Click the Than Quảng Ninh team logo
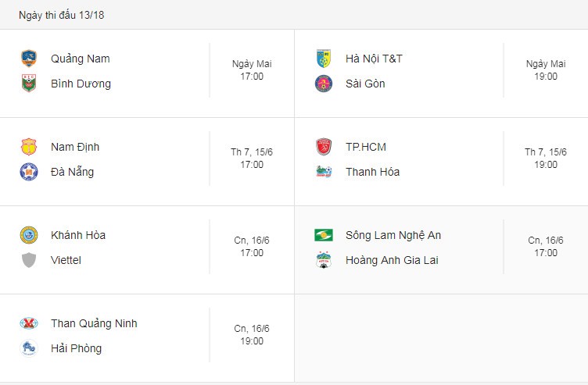This screenshot has height=385, width=588. click(x=29, y=323)
